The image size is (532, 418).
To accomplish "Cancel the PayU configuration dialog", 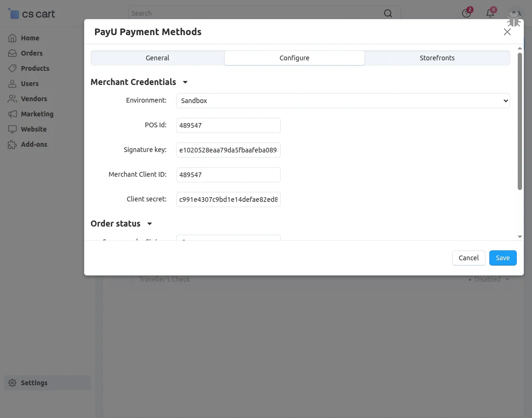I will coord(468,257).
